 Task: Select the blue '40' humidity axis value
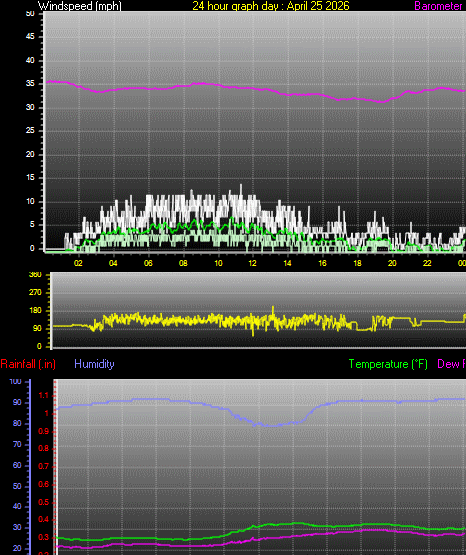click(x=17, y=507)
